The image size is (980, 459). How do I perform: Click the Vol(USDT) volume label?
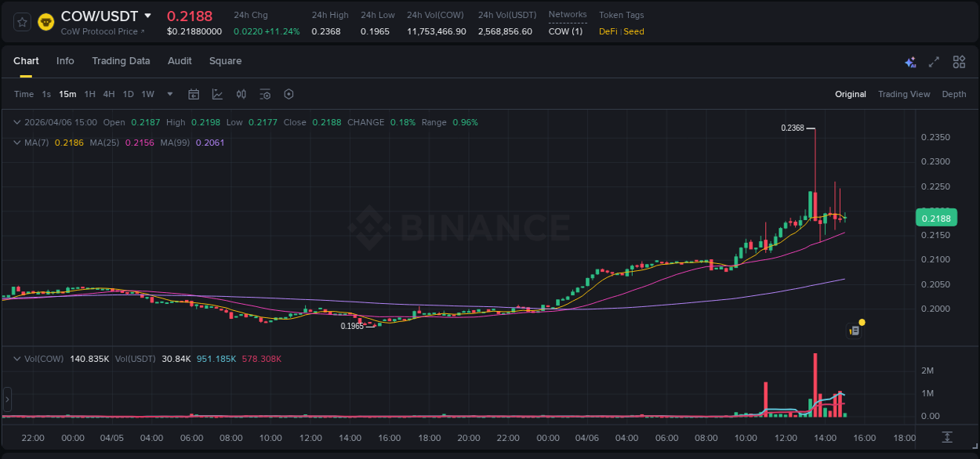pyautogui.click(x=135, y=359)
